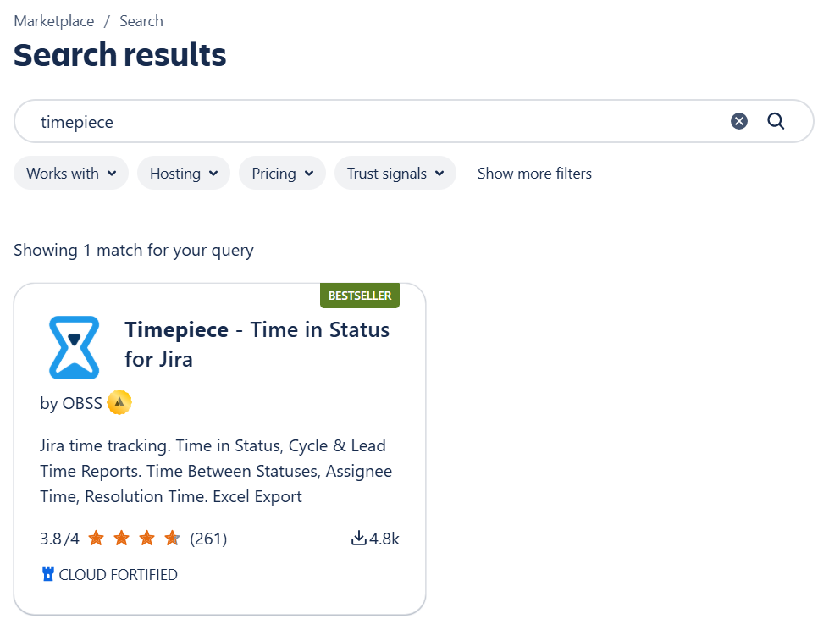This screenshot has width=840, height=619.
Task: Click the Cloud Fortified tower icon
Action: click(x=48, y=575)
